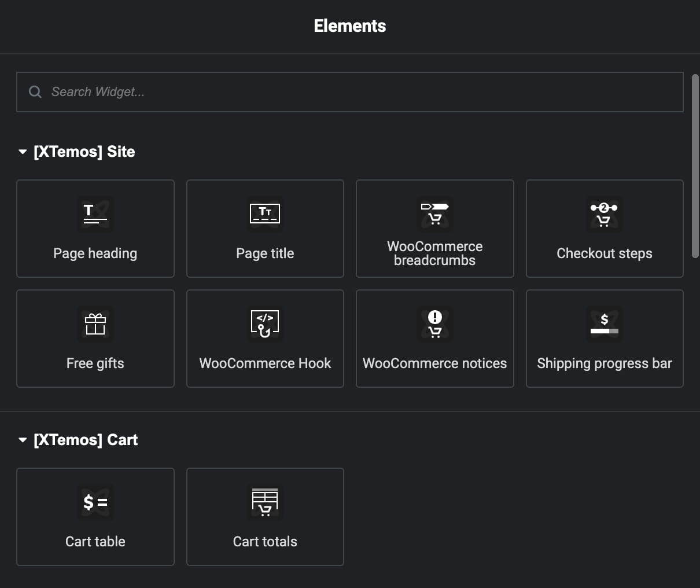Click the Elements panel title
Screen dimensions: 700x588
(x=350, y=26)
